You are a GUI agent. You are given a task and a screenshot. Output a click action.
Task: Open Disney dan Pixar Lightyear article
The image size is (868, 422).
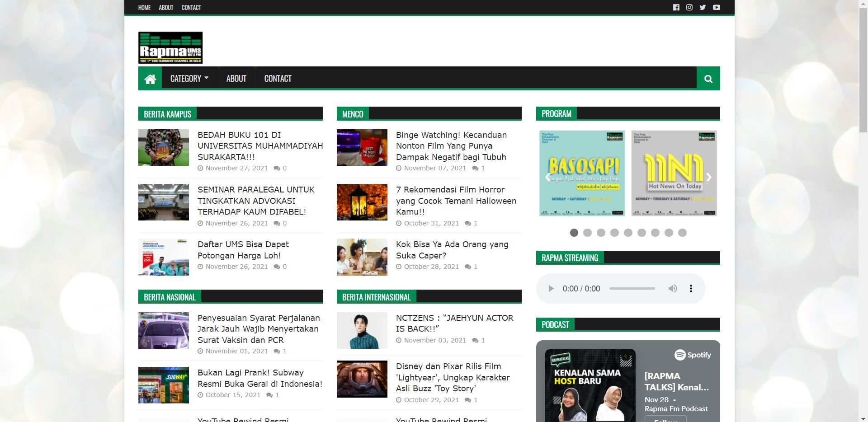(x=453, y=377)
